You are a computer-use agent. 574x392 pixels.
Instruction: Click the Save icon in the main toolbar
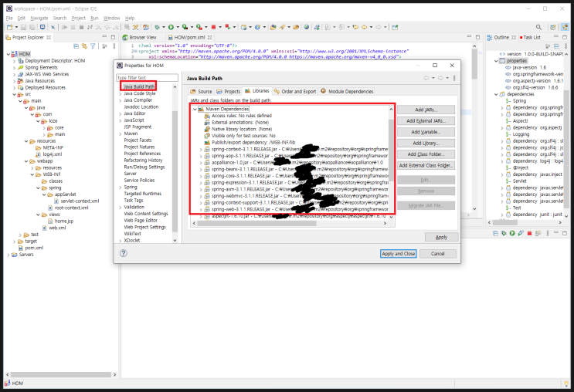point(23,27)
